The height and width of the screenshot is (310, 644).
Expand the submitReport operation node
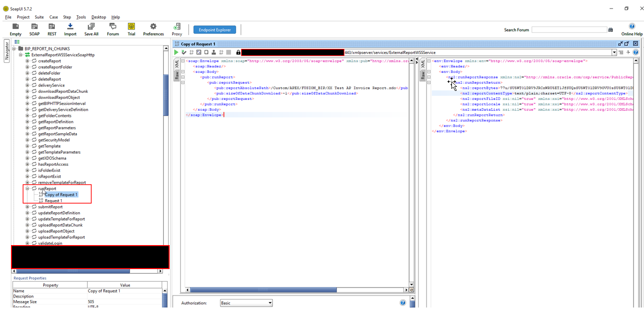coord(27,207)
